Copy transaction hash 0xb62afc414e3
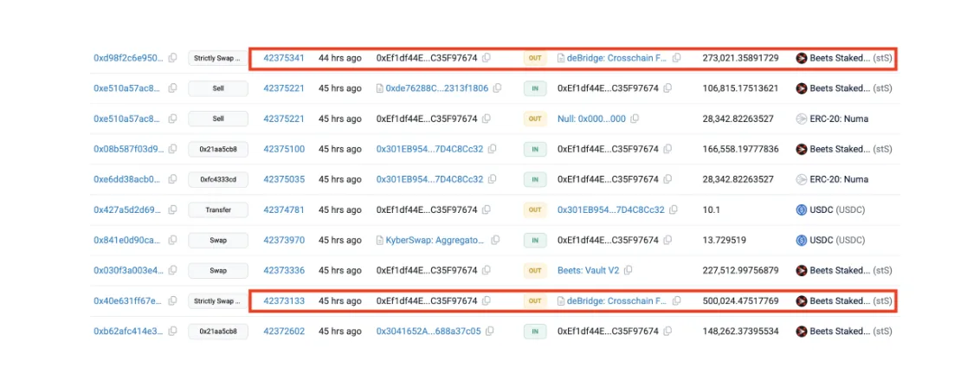This screenshot has width=980, height=374. [x=172, y=332]
